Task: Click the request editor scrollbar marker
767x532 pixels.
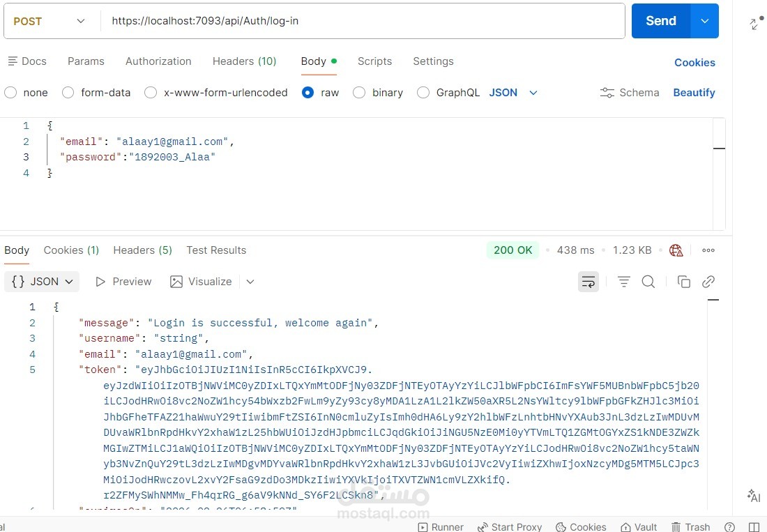Action: 719,148
